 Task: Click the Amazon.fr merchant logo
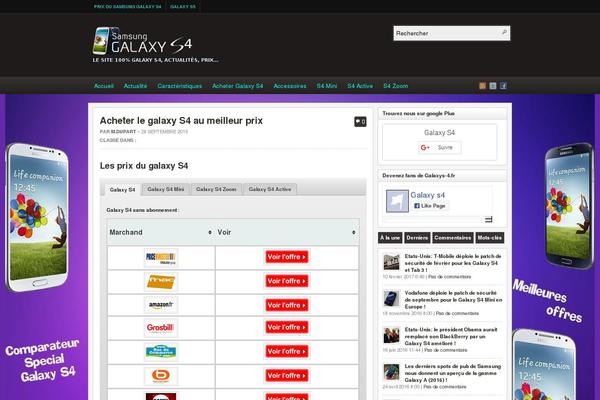click(161, 305)
